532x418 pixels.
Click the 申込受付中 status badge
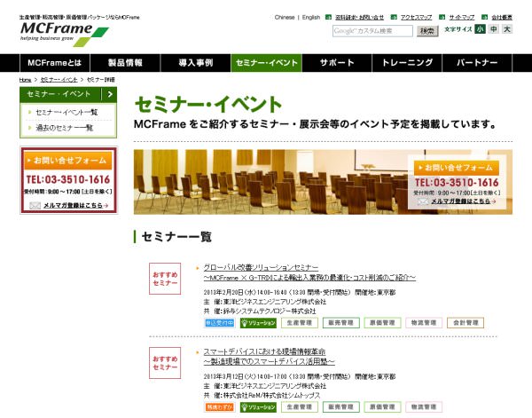coord(220,323)
